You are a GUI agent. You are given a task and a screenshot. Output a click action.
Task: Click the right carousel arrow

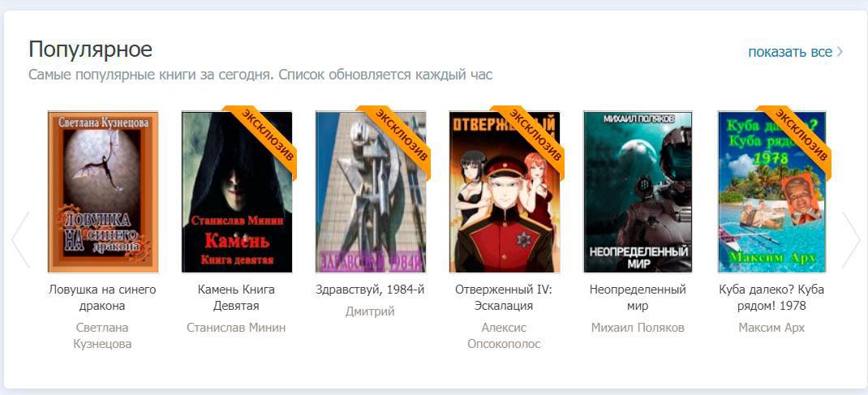pyautogui.click(x=850, y=239)
